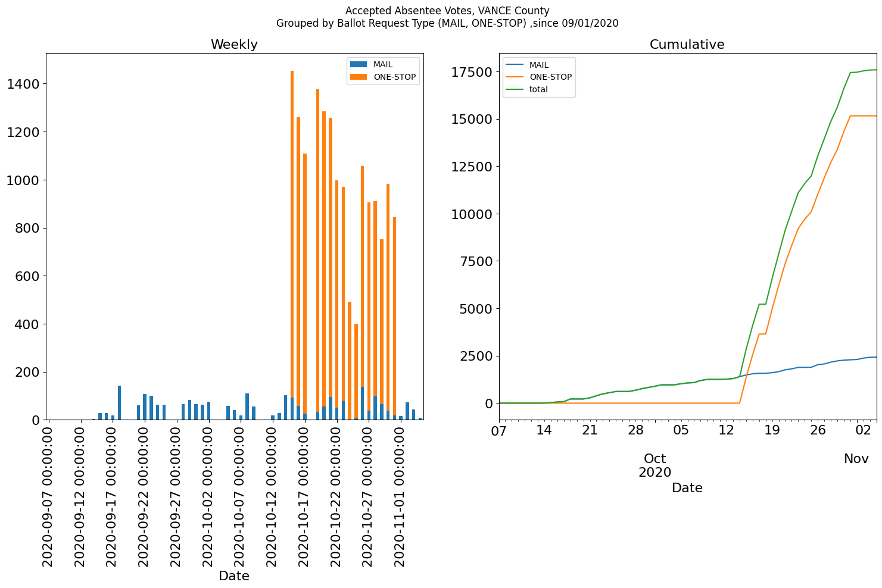Click the Weekly chart title
This screenshot has height=588, width=882.
234,45
